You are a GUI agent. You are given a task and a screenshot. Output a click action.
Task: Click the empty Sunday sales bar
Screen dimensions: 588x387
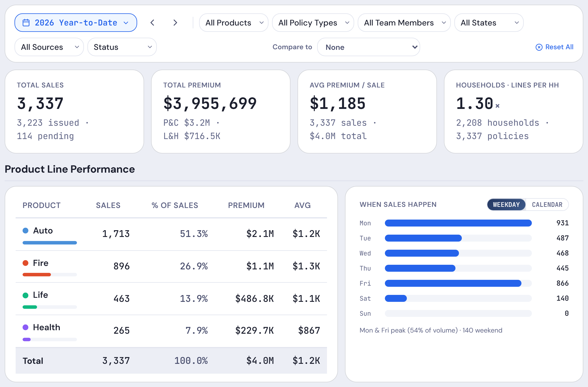(458, 314)
